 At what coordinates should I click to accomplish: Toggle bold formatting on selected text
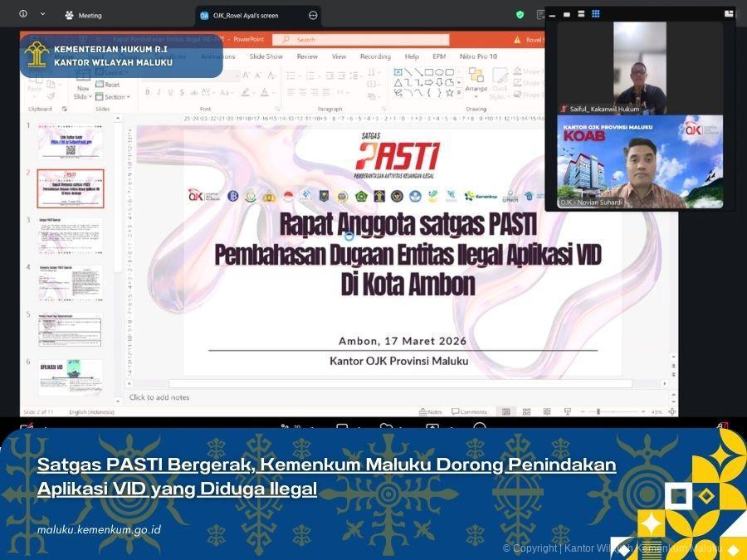tap(148, 93)
